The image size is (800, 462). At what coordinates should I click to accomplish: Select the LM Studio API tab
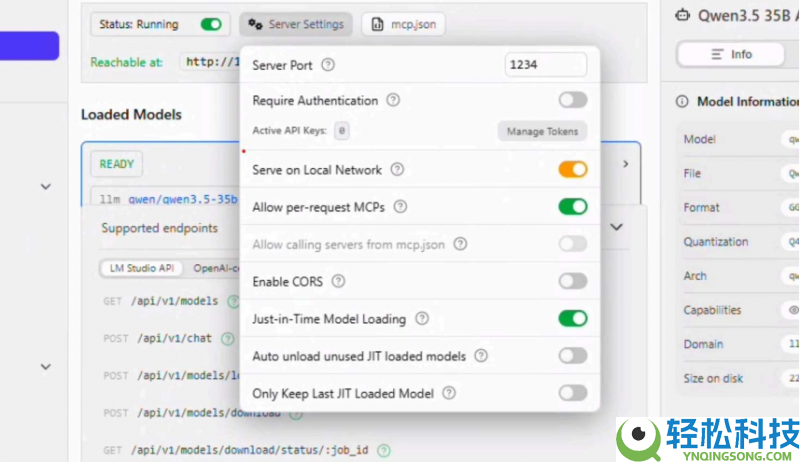pyautogui.click(x=141, y=268)
